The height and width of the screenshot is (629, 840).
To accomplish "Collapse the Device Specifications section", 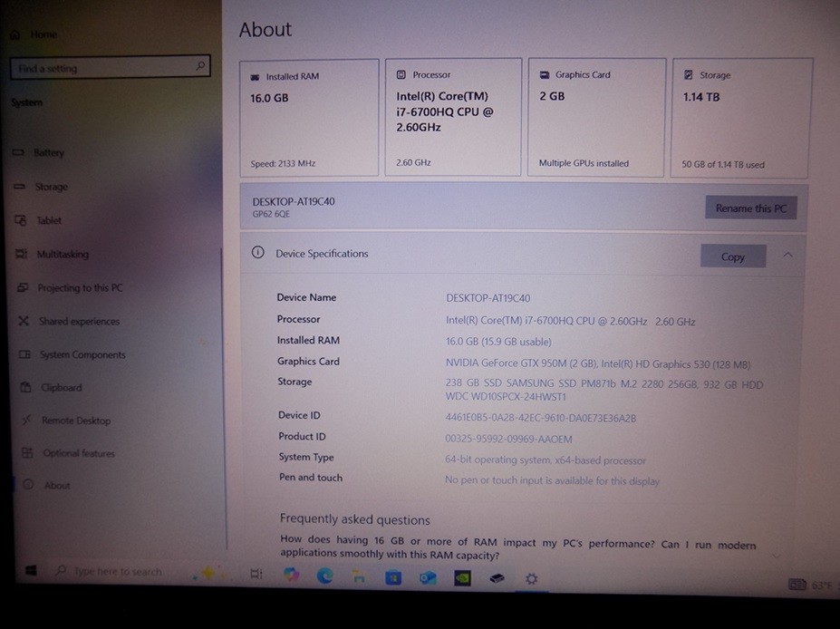I will click(787, 255).
